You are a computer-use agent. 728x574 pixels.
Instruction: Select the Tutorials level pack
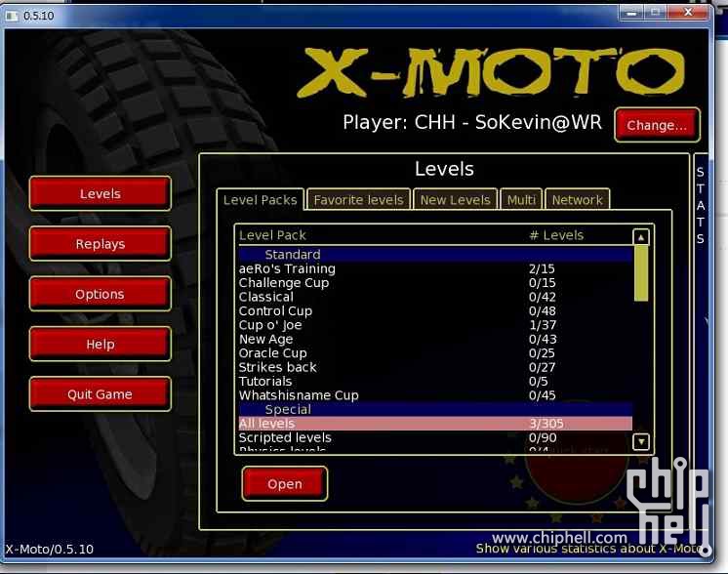click(435, 382)
